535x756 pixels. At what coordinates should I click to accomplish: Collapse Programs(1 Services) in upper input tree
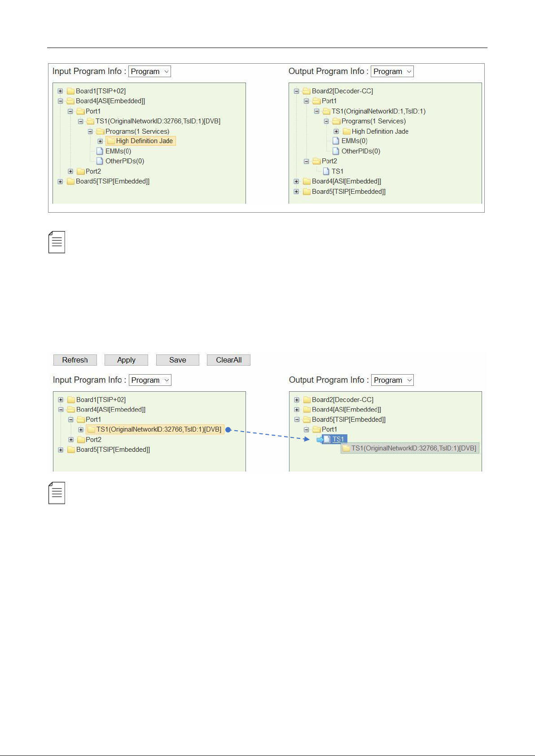pyautogui.click(x=90, y=131)
